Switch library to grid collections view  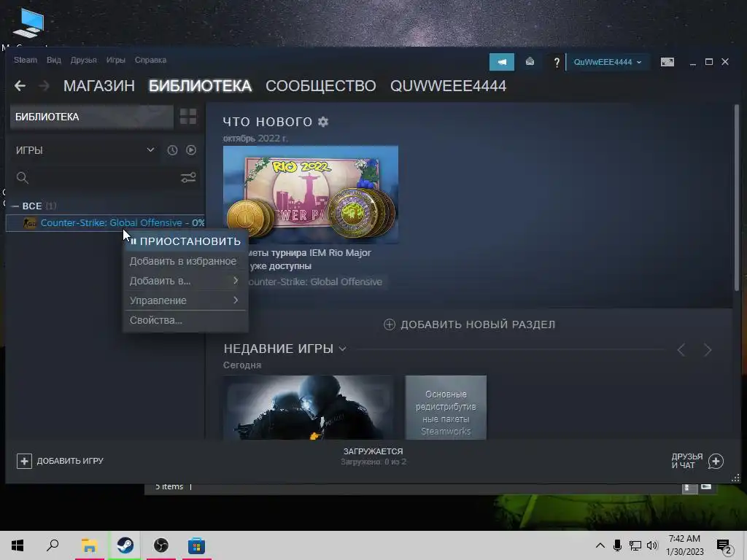(188, 117)
